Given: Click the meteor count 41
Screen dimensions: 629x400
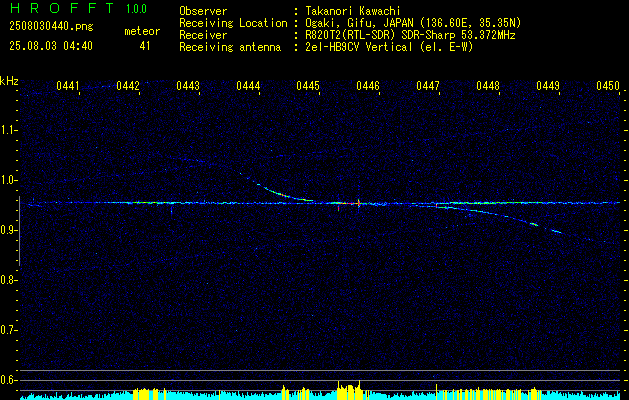Looking at the screenshot, I should coord(145,46).
